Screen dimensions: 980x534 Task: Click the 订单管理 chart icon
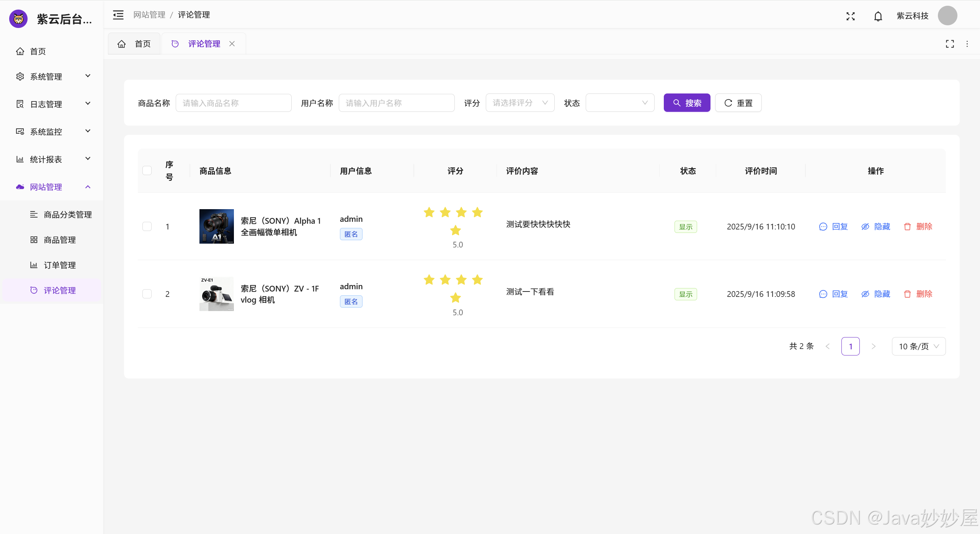[x=34, y=265]
